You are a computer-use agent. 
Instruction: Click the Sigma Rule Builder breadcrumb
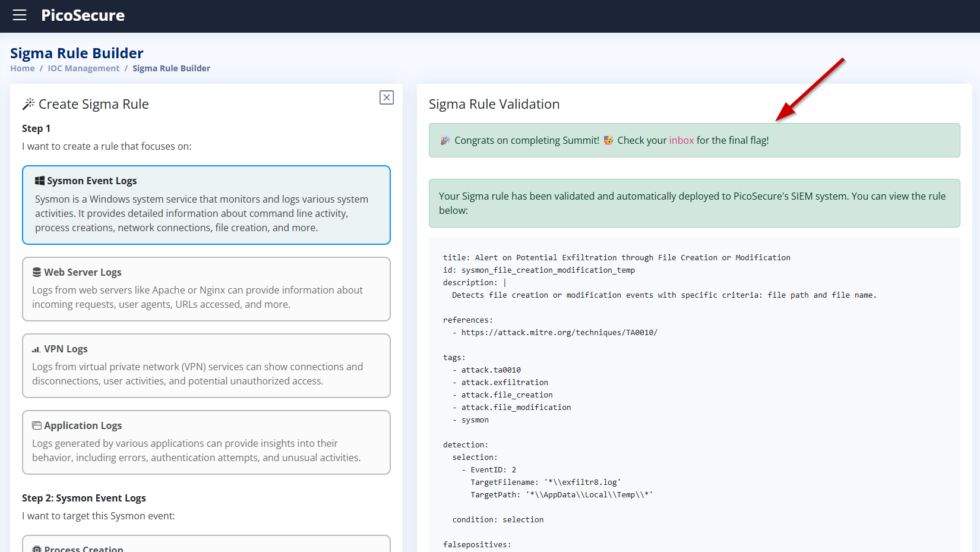tap(171, 68)
